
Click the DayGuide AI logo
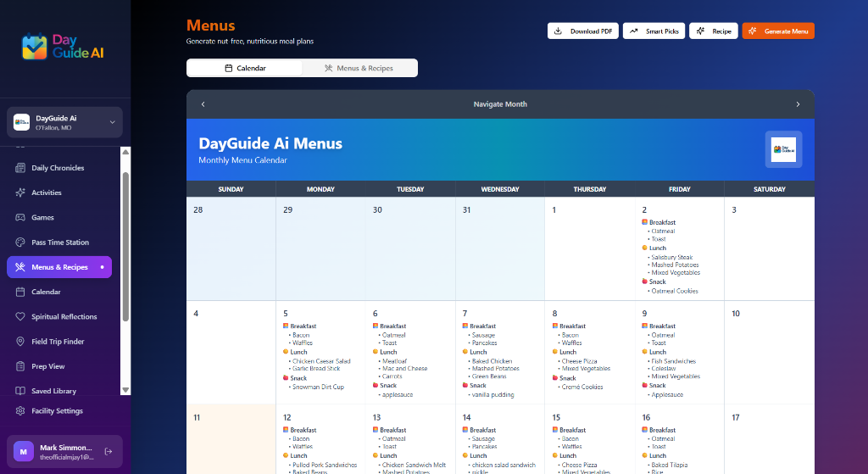[x=63, y=47]
